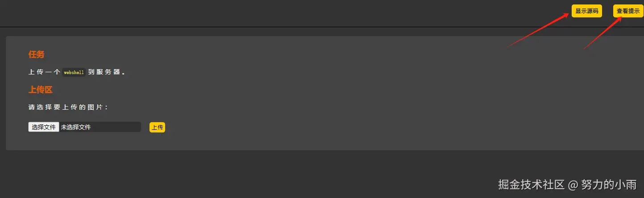Screen dimensions: 644x198
Task: Open file chooser via 选择文件
Action: coord(44,127)
